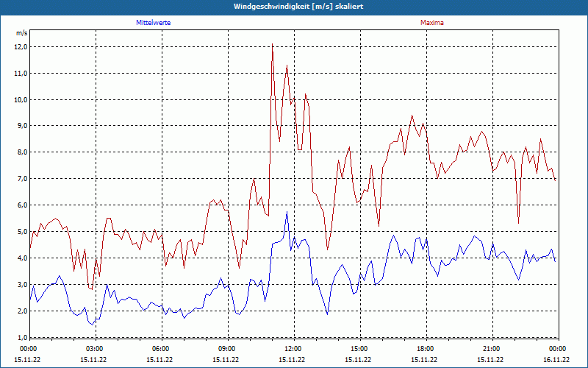Image resolution: width=588 pixels, height=368 pixels.
Task: Click the blue Mittelwerte minimum before 03:00
Action: [x=92, y=325]
